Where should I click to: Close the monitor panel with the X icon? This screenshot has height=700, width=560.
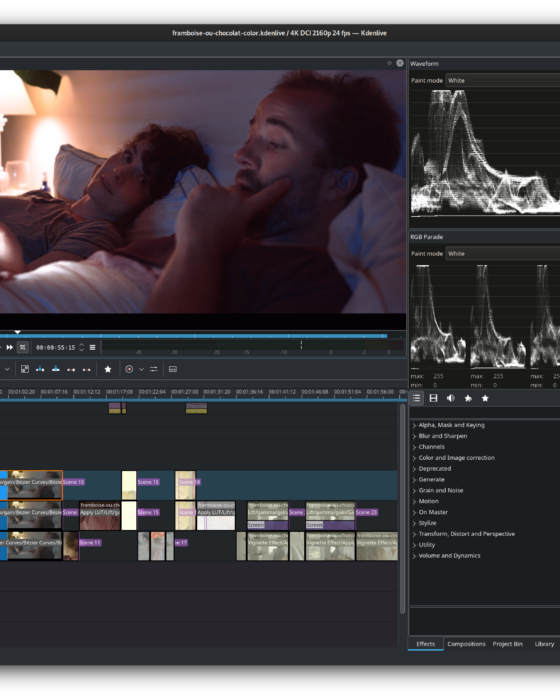click(400, 63)
